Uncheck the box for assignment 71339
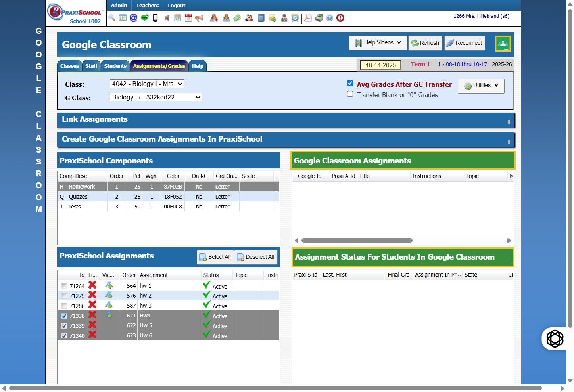The width and height of the screenshot is (574, 392). pos(64,326)
